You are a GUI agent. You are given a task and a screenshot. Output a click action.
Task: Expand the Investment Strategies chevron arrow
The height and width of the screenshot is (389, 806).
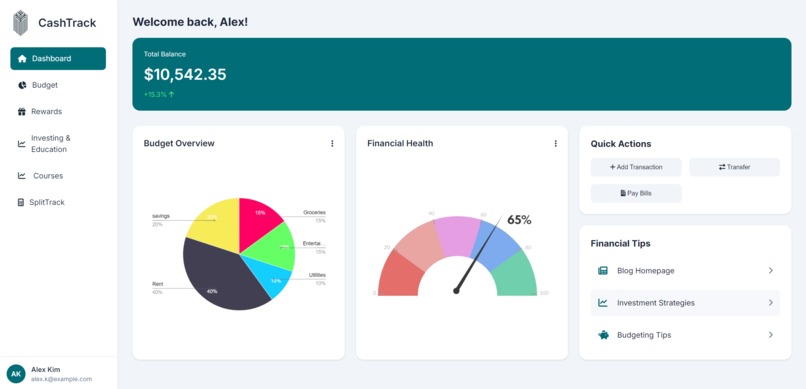tap(771, 303)
